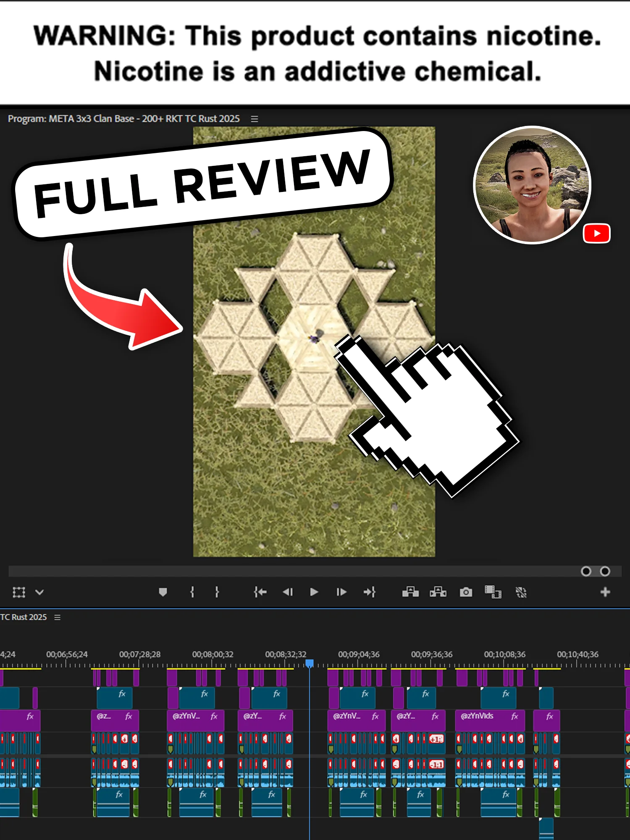Open the Button Editor plus icon
Image resolution: width=630 pixels, height=840 pixels.
pos(605,592)
